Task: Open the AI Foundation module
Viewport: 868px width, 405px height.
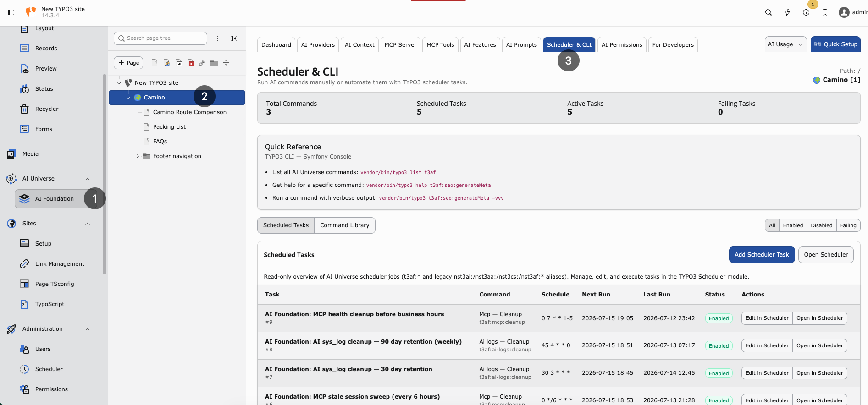Action: [x=55, y=199]
